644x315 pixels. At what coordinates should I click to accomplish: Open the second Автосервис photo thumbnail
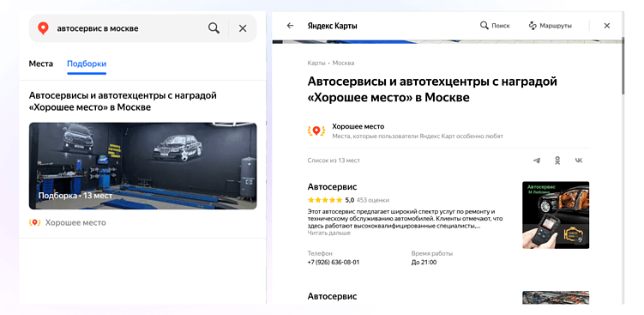click(556, 298)
